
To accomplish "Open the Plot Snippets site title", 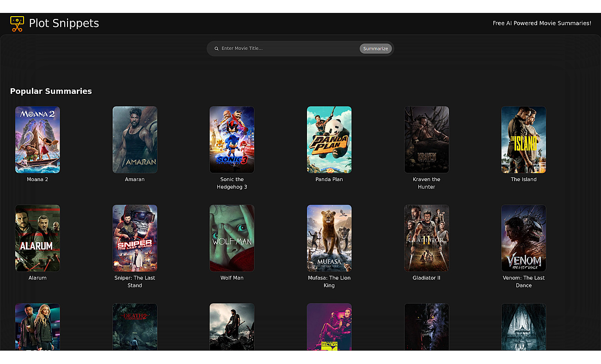I will pos(64,23).
